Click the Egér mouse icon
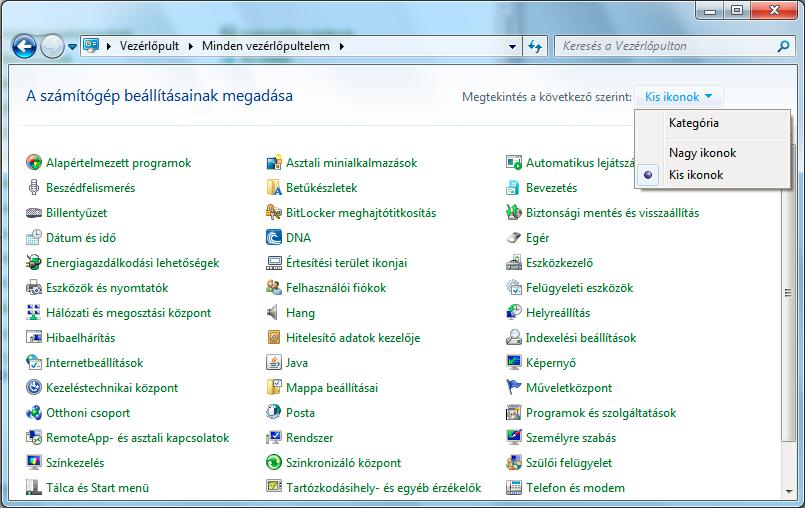The image size is (805, 508). [x=513, y=237]
